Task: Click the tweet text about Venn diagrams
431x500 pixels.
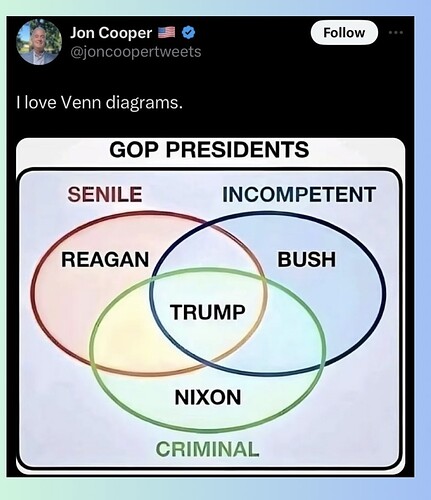Action: [x=99, y=102]
